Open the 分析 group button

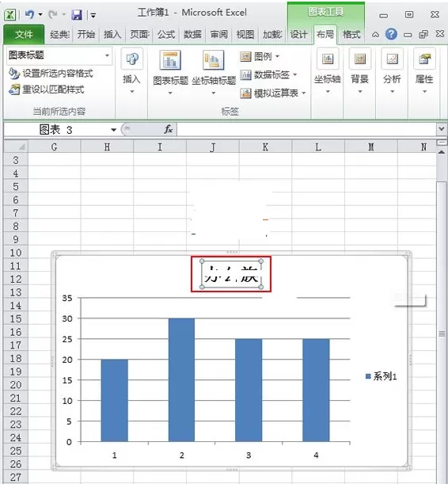(x=392, y=71)
